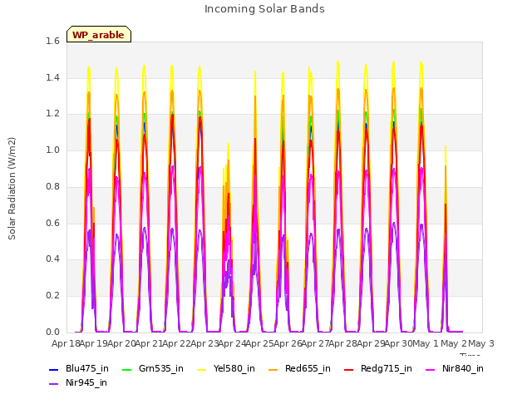Viewport: 532px width, 399px height.
Task: Click the May 1 x-axis date label
Action: click(x=426, y=343)
